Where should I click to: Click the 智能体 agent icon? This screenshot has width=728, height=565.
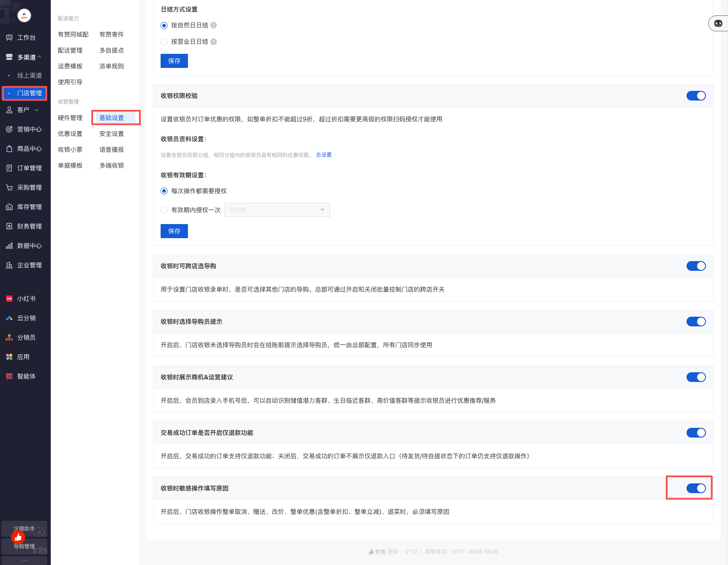[x=9, y=376]
